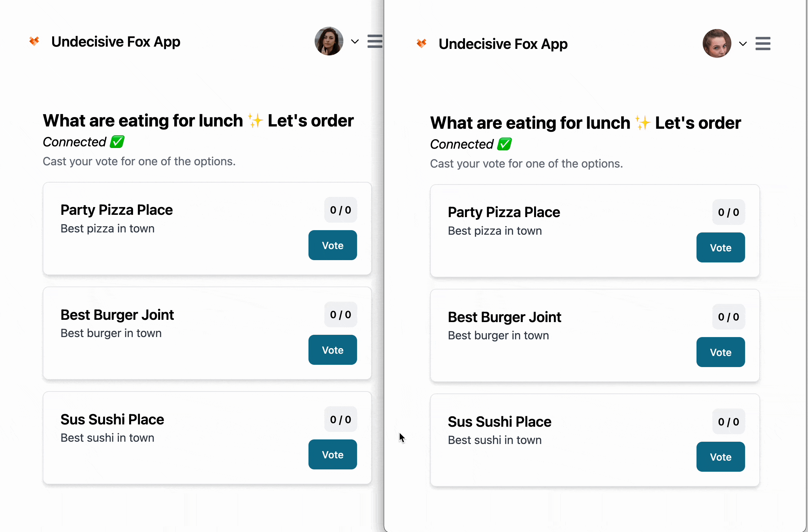Vote for Best Burger Joint, right window
The image size is (808, 532).
(x=720, y=352)
